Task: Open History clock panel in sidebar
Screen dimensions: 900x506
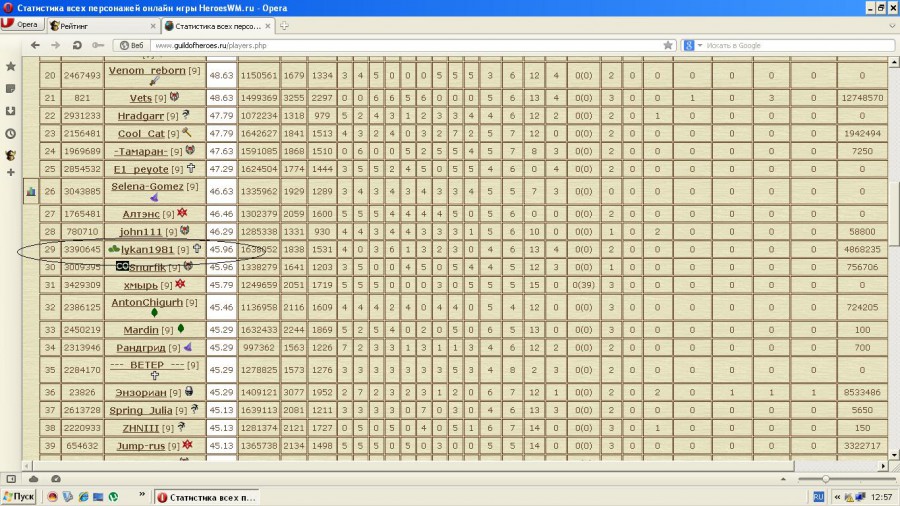Action: click(10, 134)
